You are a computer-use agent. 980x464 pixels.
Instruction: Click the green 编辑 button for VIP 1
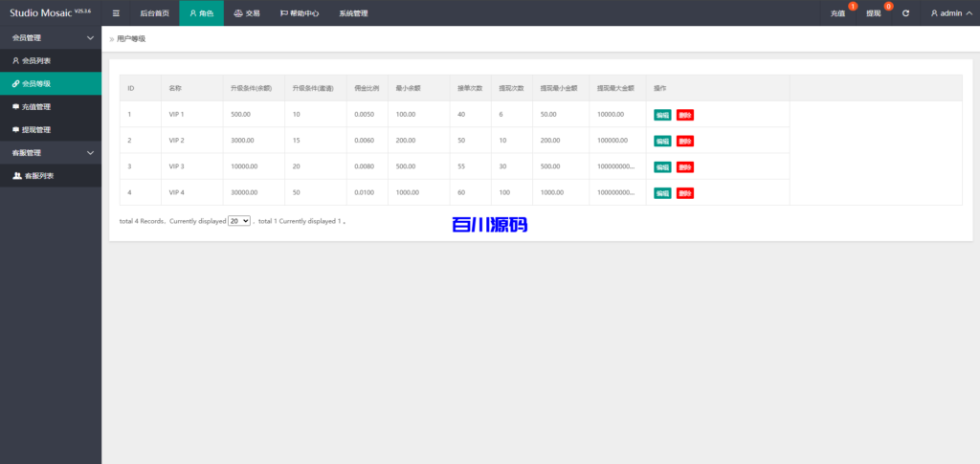click(662, 115)
